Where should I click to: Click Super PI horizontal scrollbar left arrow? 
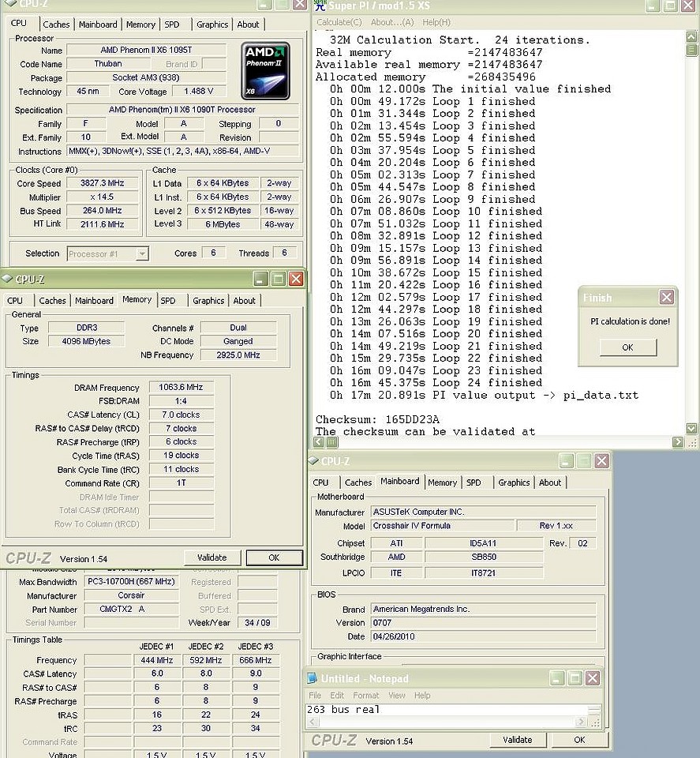coord(319,442)
